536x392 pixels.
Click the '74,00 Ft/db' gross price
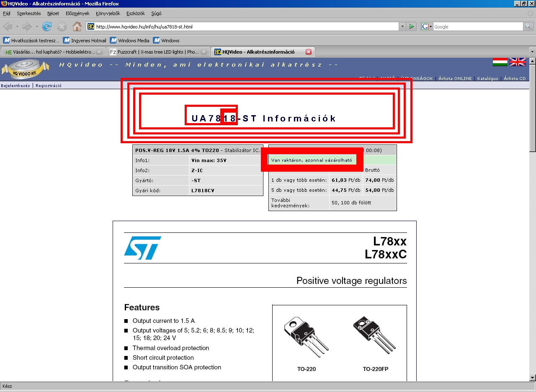coord(379,180)
